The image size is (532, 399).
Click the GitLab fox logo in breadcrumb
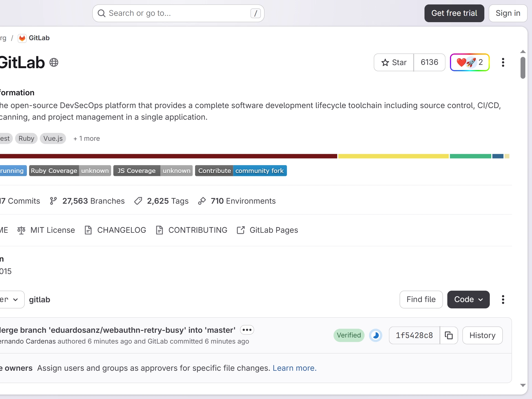22,38
